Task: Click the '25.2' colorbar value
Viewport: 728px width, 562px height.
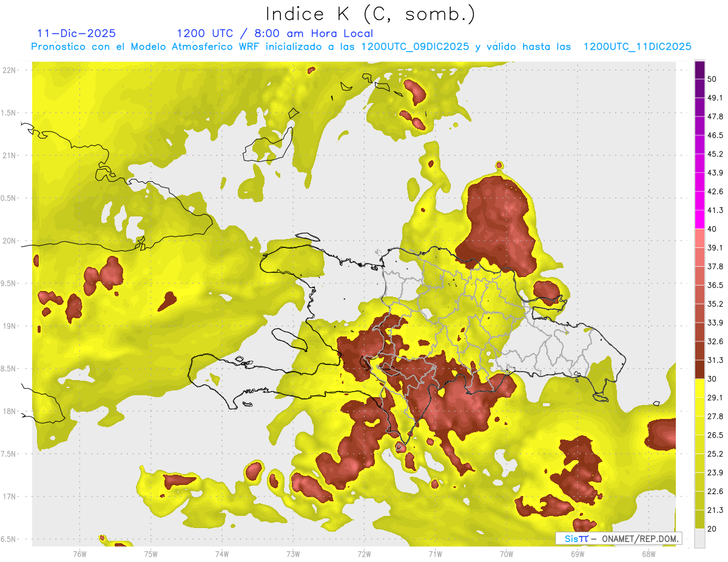Action: (715, 454)
